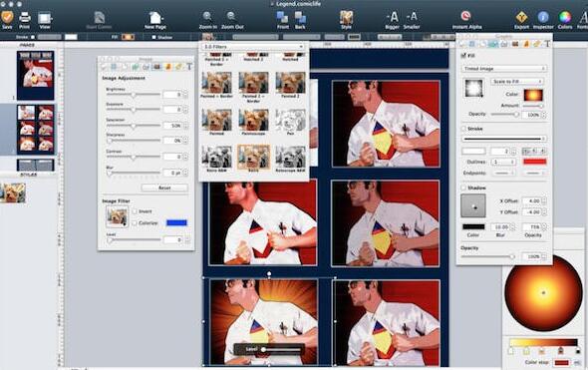
Task: Make text Smaller with A icon
Action: coord(412,17)
